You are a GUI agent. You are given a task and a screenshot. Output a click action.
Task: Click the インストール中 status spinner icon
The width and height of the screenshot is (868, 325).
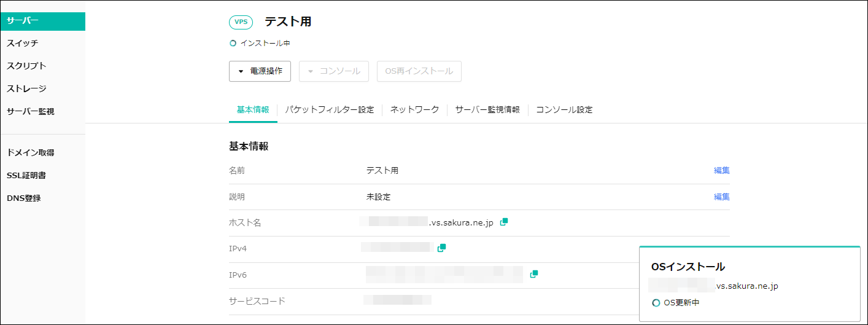233,43
